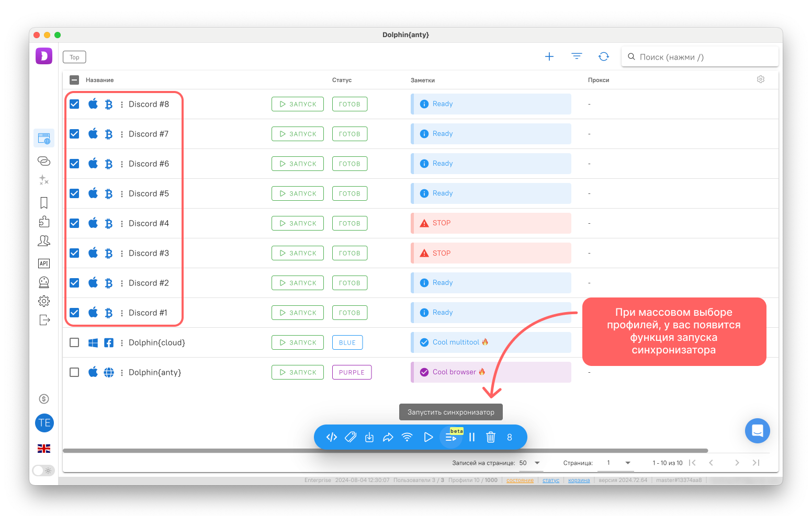Switch language with the UK flag icon
812x516 pixels.
pyautogui.click(x=44, y=449)
